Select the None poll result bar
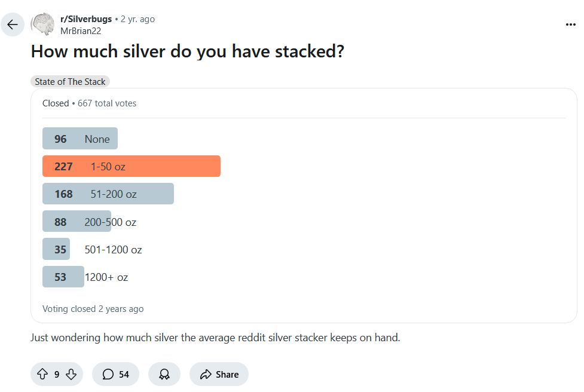The width and height of the screenshot is (584, 392). tap(80, 139)
